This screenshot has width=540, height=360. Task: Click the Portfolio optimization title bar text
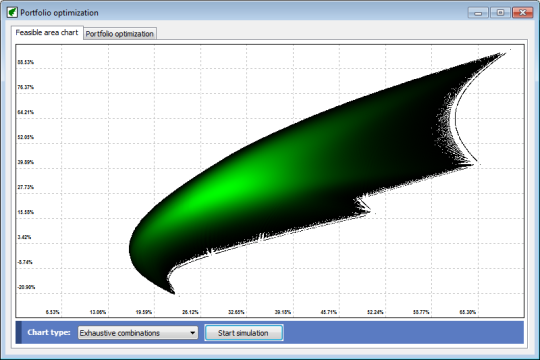click(59, 13)
